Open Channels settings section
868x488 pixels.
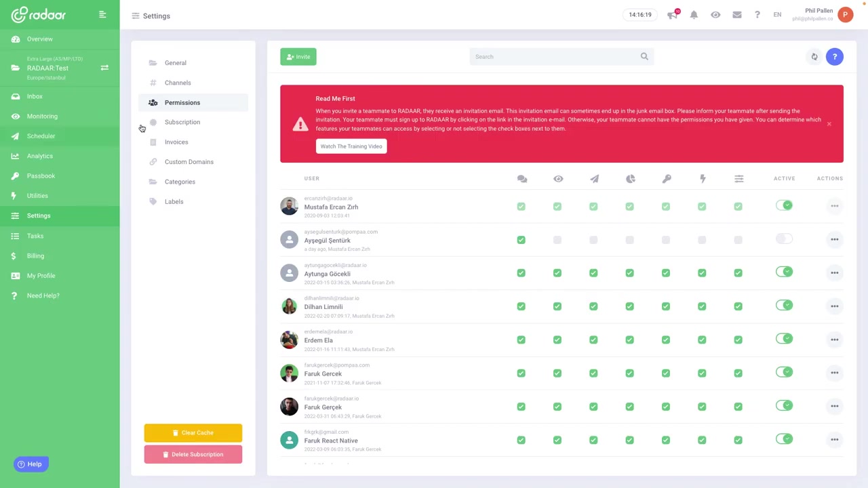(178, 83)
